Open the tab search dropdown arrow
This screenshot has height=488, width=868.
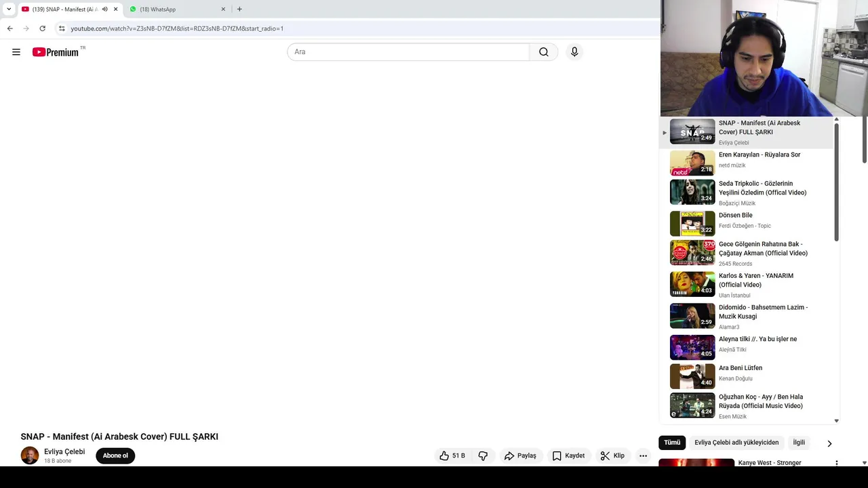coord(9,9)
